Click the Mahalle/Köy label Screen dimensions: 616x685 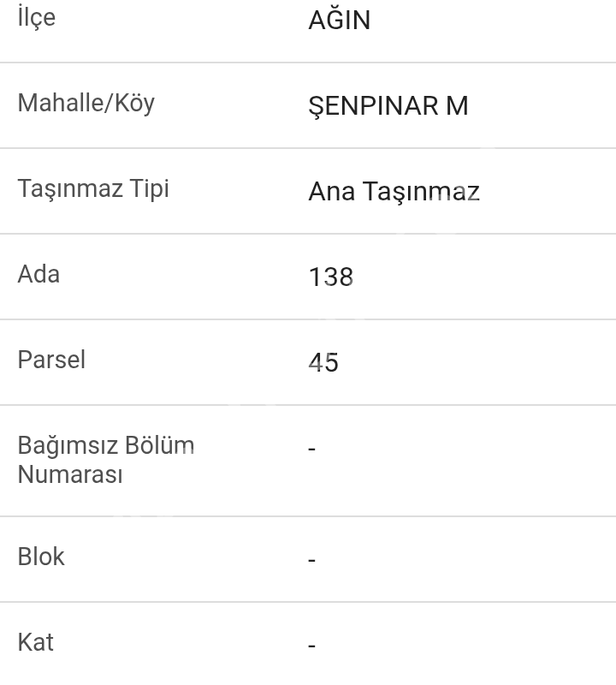pos(86,104)
